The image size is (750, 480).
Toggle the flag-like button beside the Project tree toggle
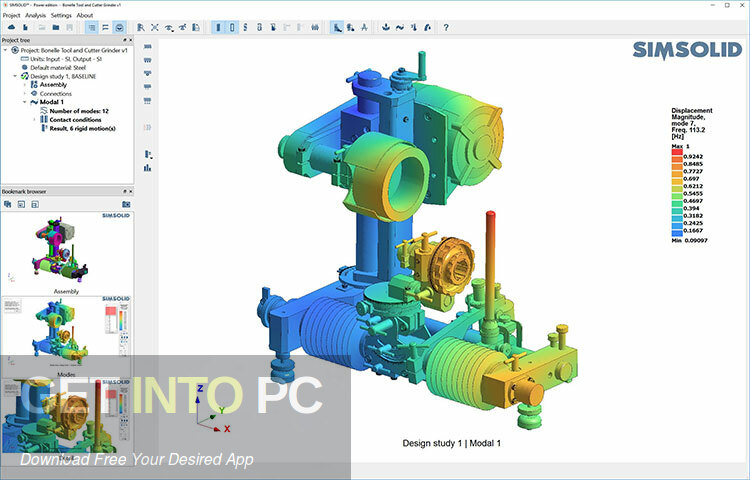[105, 28]
